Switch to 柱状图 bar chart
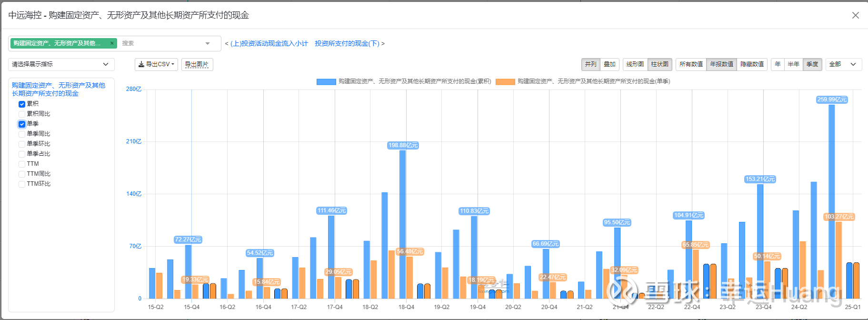Viewport: 868px width, 320px height. (660, 64)
